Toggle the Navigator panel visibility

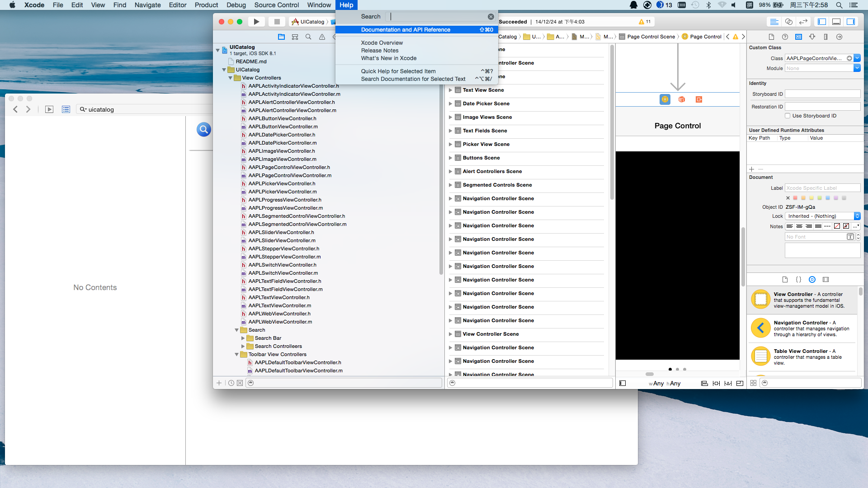tap(822, 22)
